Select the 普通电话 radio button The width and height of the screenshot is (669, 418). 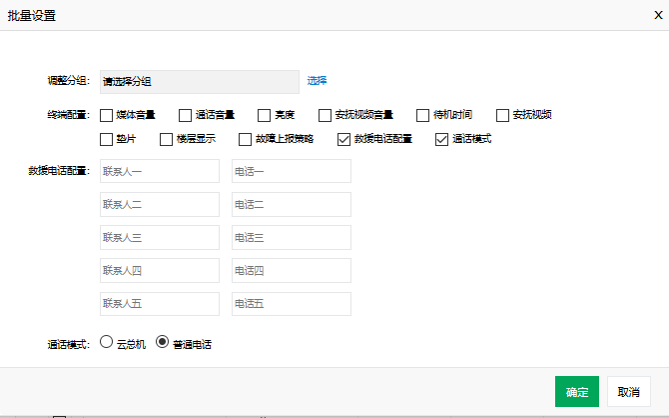click(x=162, y=342)
